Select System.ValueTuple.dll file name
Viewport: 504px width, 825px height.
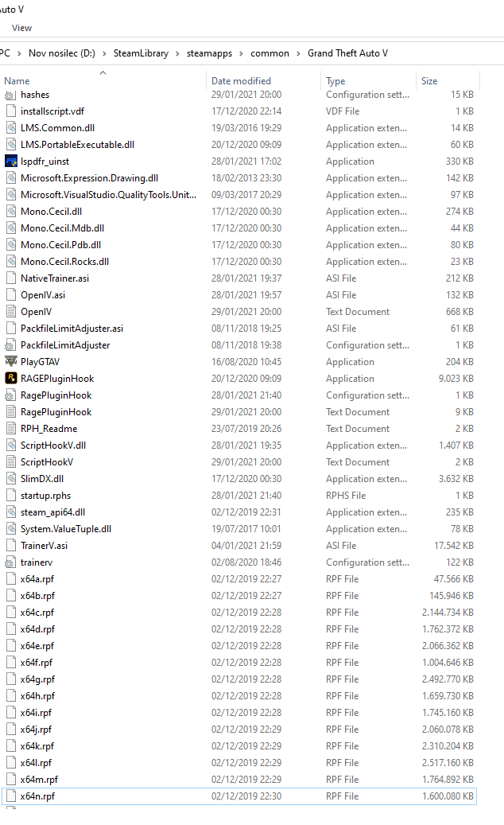pyautogui.click(x=66, y=529)
